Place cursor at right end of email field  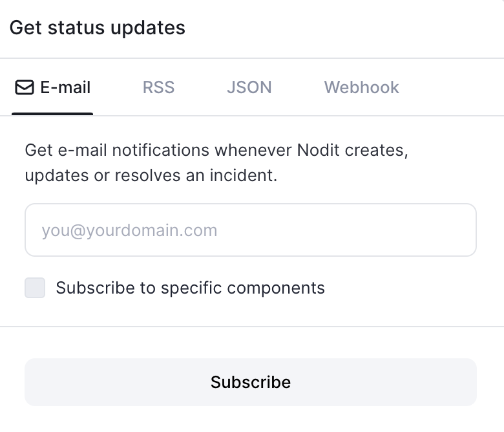tap(469, 230)
